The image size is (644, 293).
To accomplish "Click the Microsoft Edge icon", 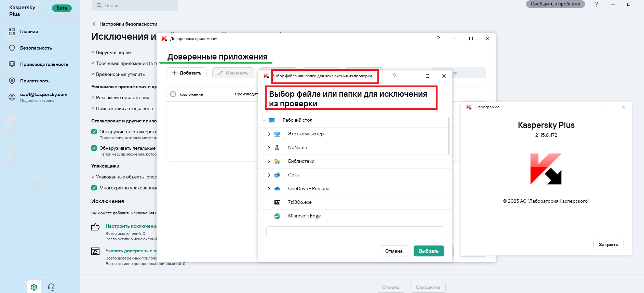I will [x=277, y=216].
